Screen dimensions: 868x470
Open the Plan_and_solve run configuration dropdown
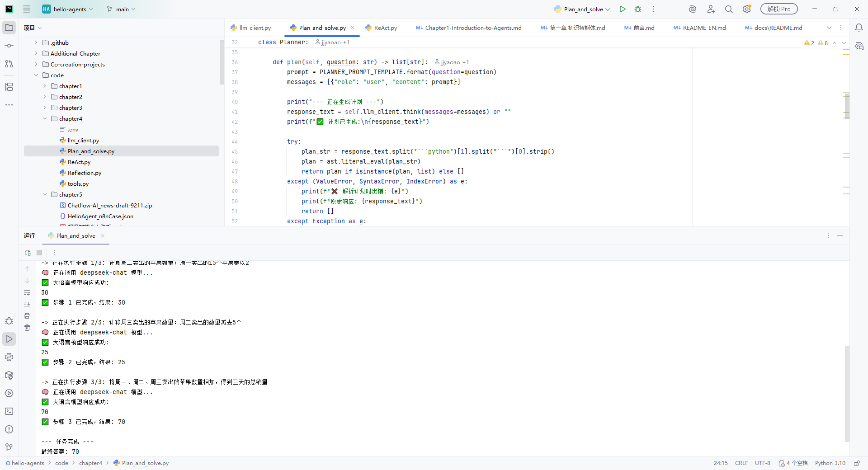tap(582, 9)
